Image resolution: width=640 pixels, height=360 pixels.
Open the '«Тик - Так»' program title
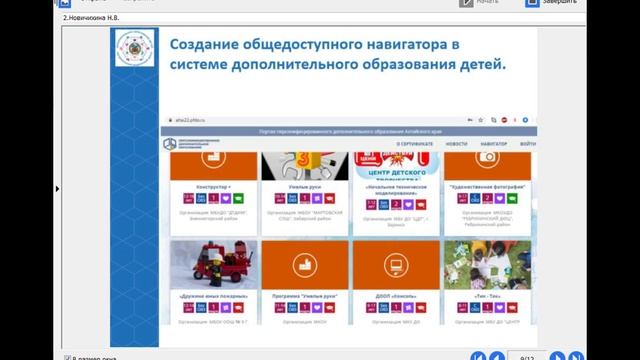pyautogui.click(x=487, y=296)
